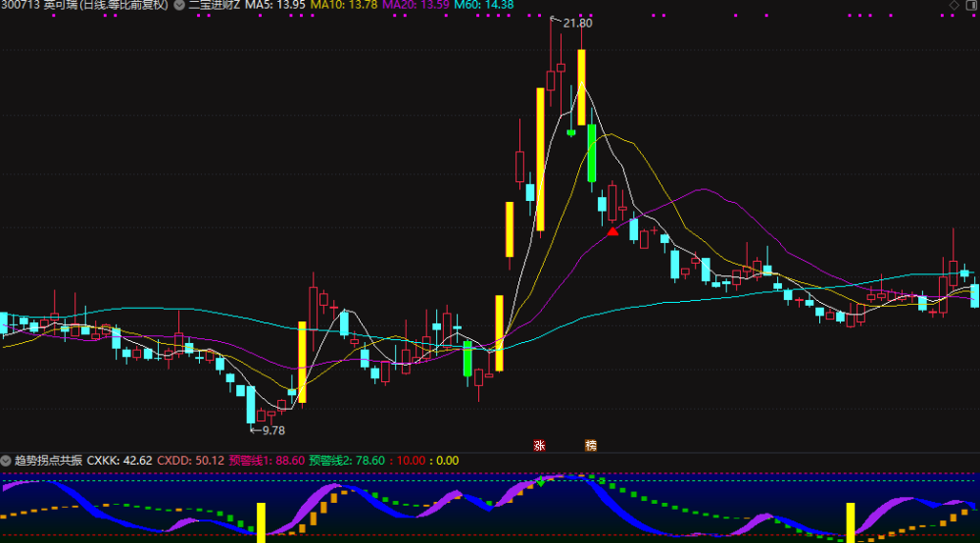Click the red triangle signal marker
The width and height of the screenshot is (980, 543).
click(x=612, y=231)
